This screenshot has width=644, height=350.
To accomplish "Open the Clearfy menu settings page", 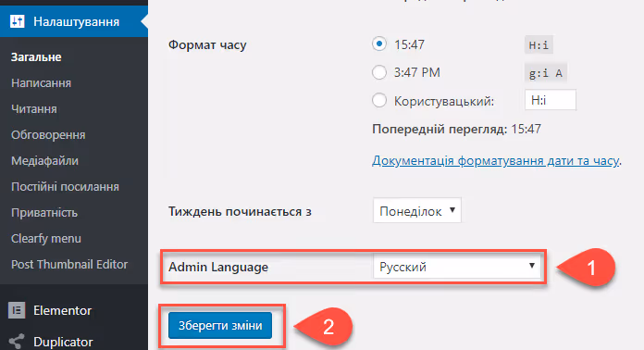I will [46, 238].
